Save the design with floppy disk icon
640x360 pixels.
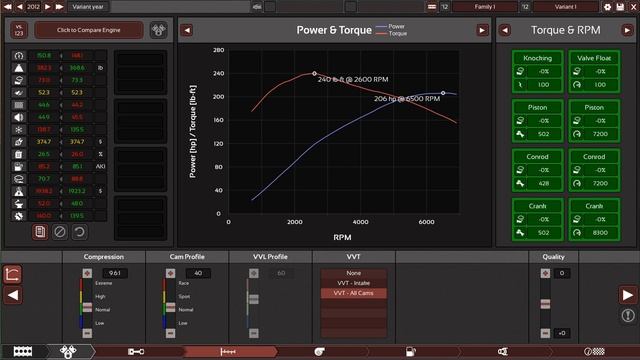click(x=620, y=7)
